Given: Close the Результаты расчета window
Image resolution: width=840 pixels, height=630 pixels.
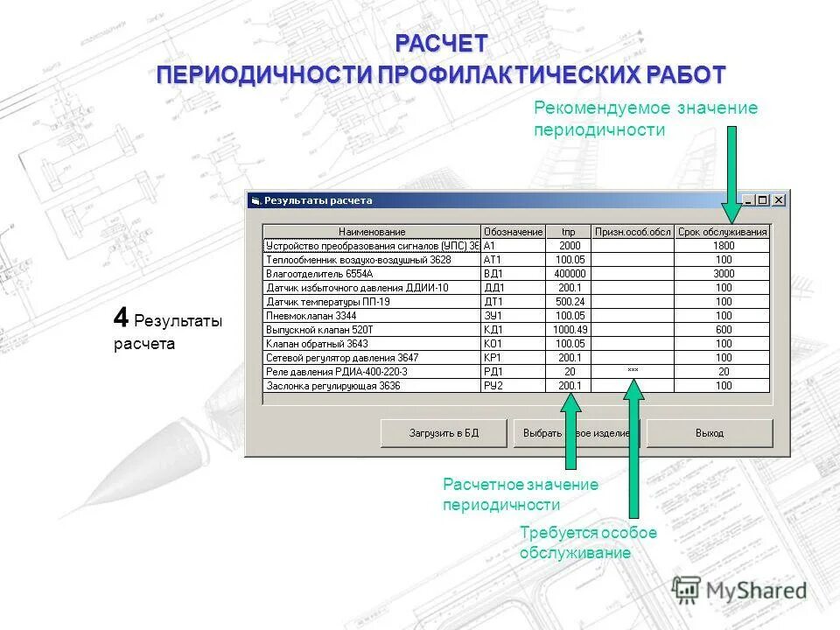Looking at the screenshot, I should click(779, 200).
